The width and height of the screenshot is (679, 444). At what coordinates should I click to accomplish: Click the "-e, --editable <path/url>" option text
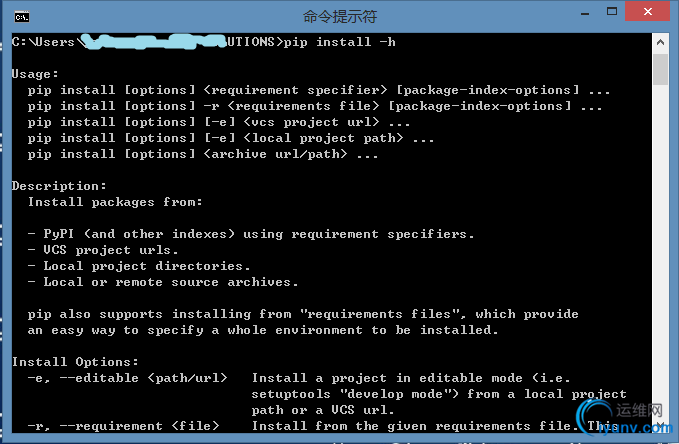point(127,378)
